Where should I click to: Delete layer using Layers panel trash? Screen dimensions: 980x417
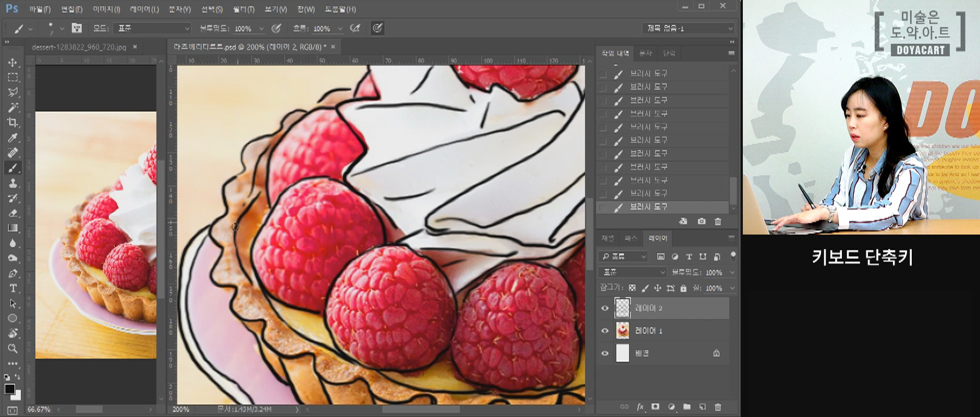tap(718, 407)
